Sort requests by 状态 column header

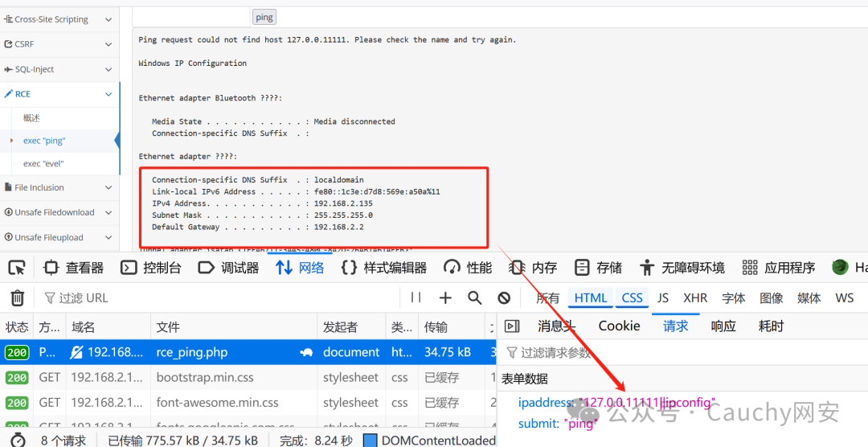click(x=17, y=326)
